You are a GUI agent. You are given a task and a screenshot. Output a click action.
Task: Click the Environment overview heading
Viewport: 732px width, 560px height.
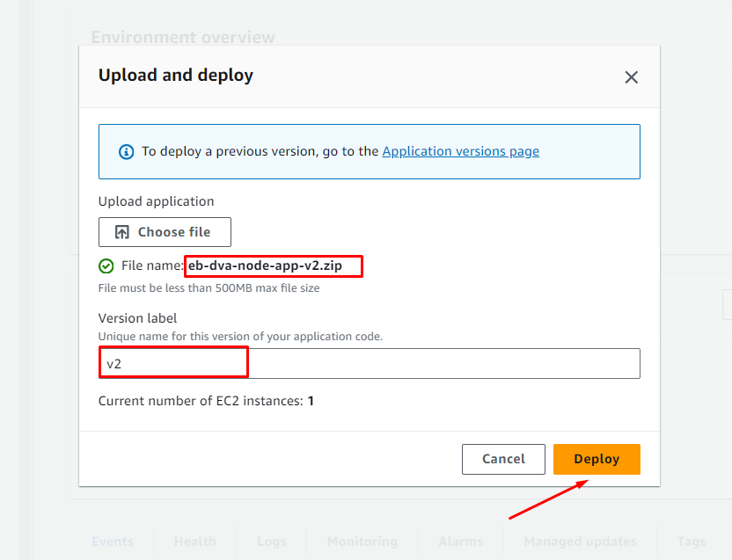[183, 38]
